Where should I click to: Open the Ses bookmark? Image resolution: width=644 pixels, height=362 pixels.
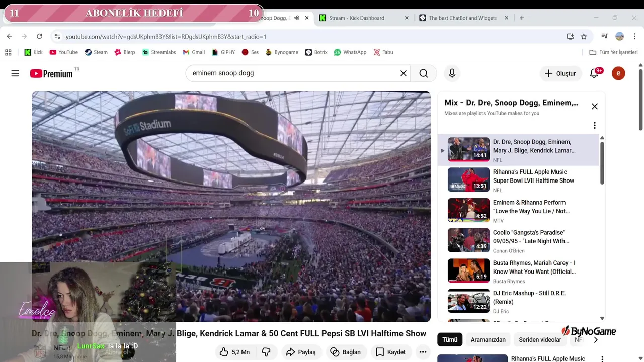(x=250, y=52)
